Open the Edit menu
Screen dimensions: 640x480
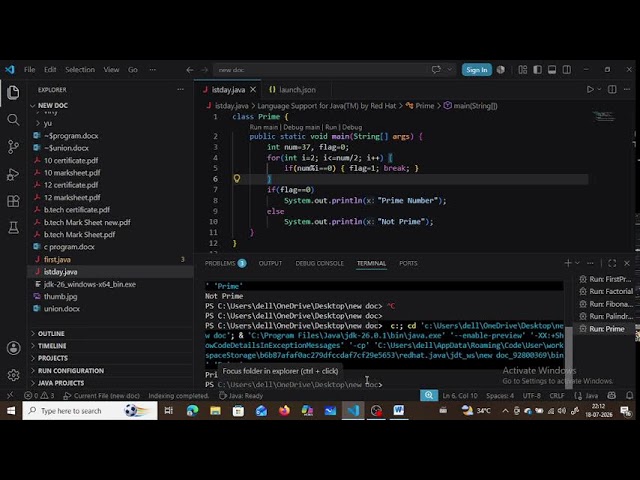(50, 70)
